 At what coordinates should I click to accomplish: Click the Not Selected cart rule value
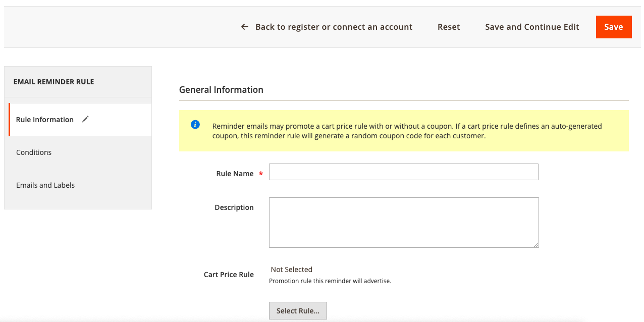point(291,270)
